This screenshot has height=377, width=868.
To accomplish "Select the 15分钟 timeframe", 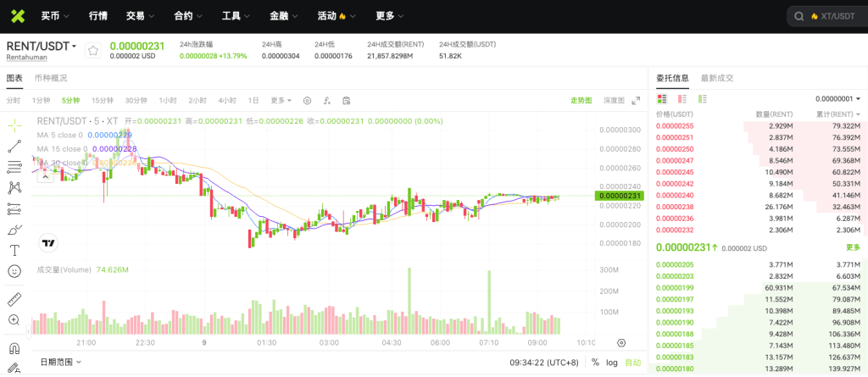I will (103, 100).
